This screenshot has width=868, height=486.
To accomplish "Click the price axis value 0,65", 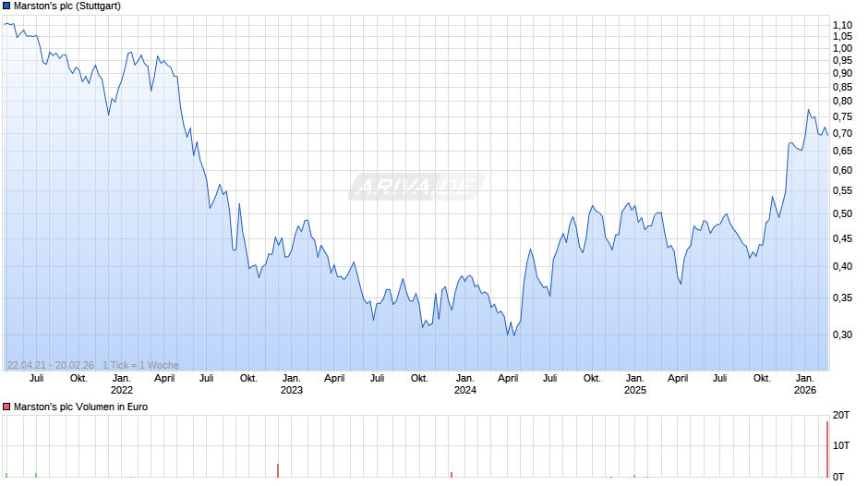I will [x=842, y=151].
